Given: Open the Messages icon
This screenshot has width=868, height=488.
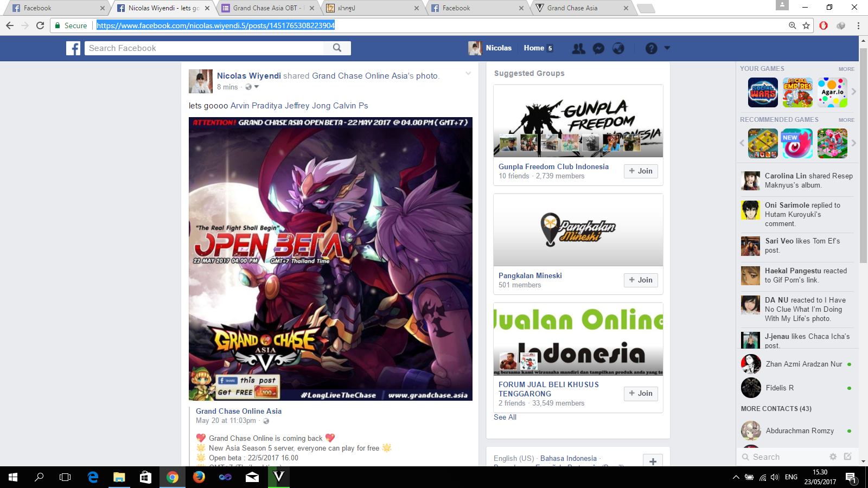Looking at the screenshot, I should tap(598, 48).
